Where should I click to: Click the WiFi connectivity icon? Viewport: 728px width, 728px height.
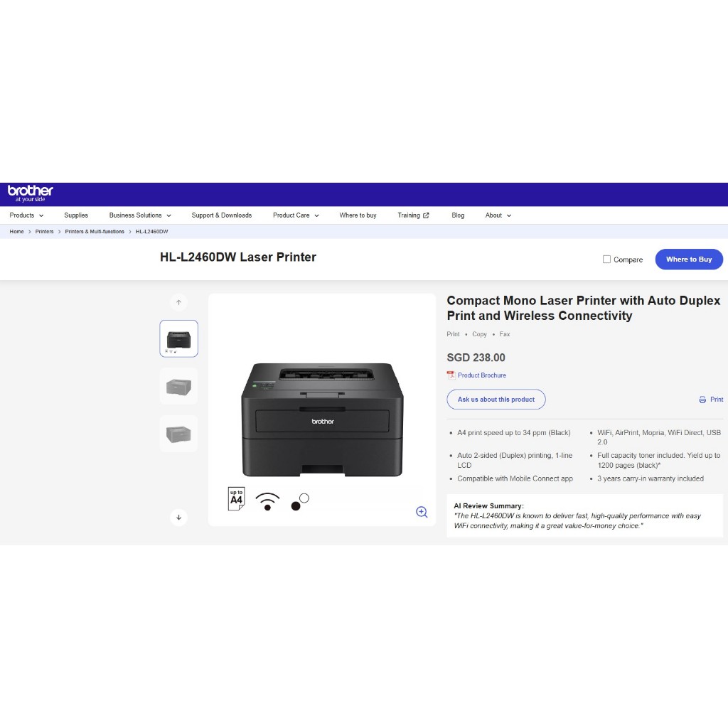pos(267,500)
